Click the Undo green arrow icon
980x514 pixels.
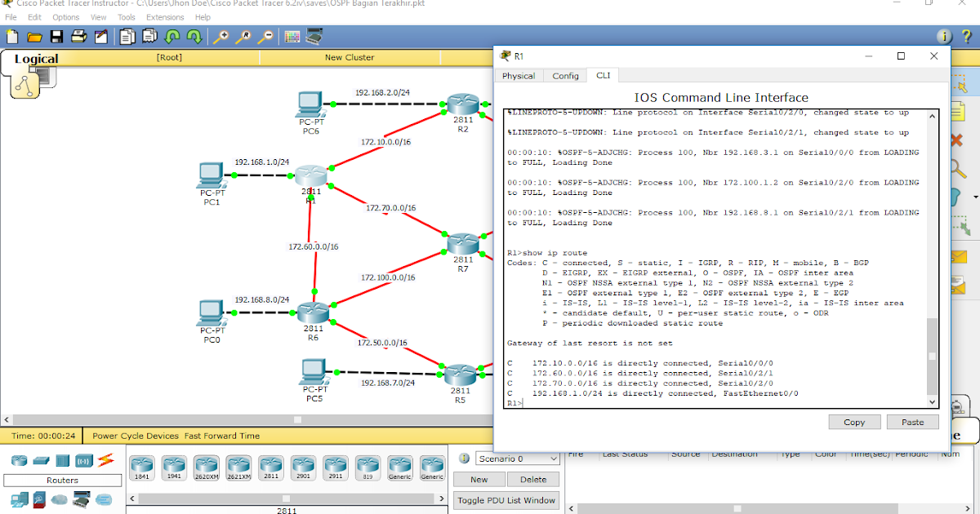[171, 37]
